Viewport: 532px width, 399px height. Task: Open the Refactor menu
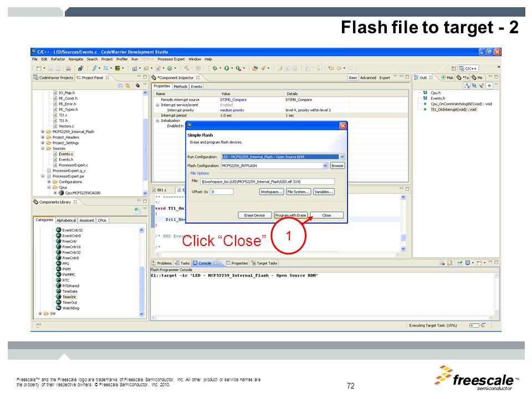point(58,59)
